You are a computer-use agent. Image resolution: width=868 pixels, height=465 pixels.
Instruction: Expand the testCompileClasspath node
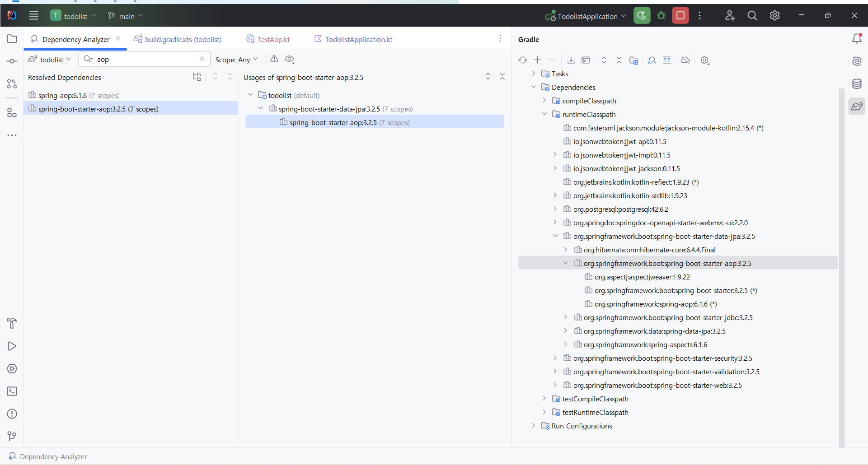pos(544,398)
